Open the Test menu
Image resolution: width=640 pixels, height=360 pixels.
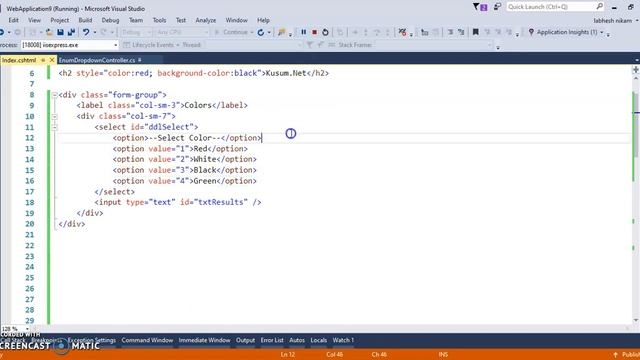(x=181, y=20)
